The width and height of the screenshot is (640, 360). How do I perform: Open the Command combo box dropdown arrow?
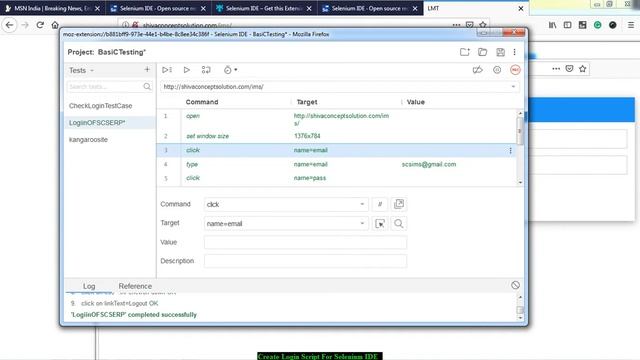tap(362, 204)
